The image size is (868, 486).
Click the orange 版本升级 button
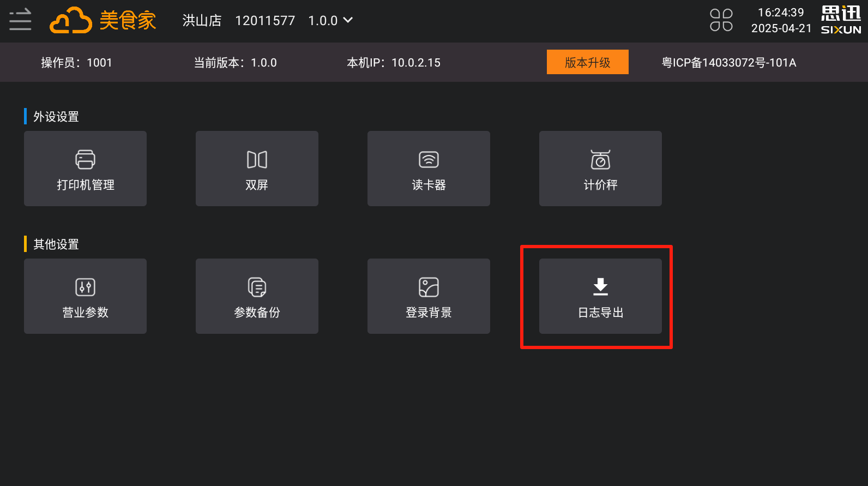click(x=588, y=62)
